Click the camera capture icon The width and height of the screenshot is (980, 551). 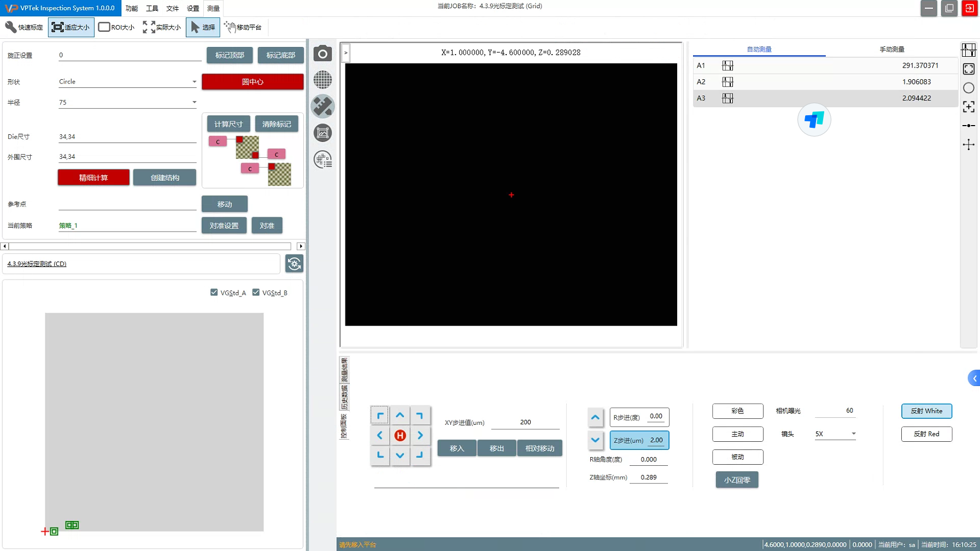click(322, 54)
